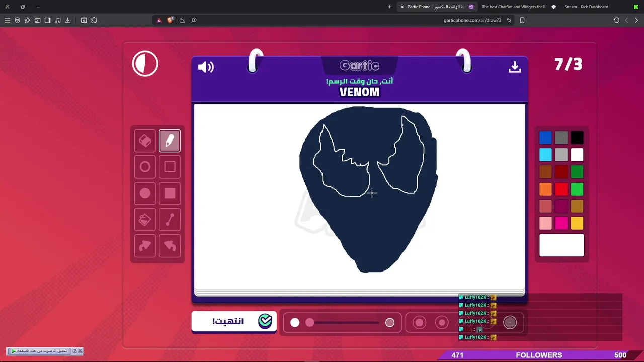Adjust the opacity slider track

tap(342, 323)
